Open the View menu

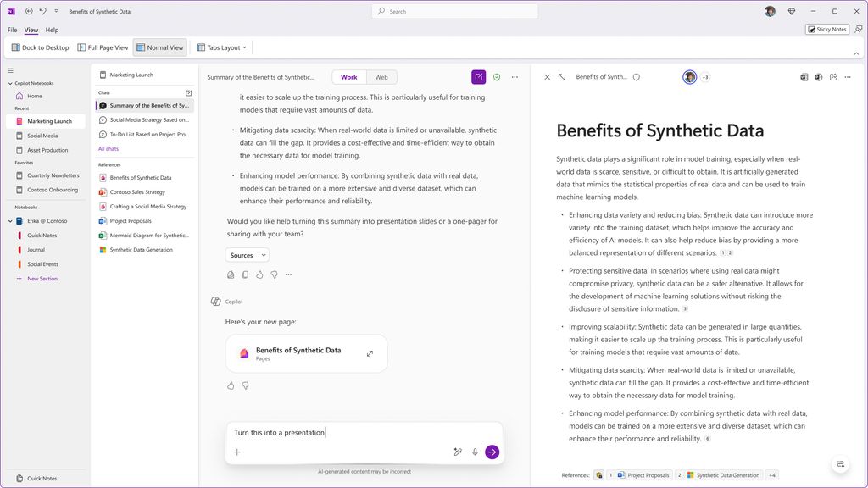coord(31,29)
